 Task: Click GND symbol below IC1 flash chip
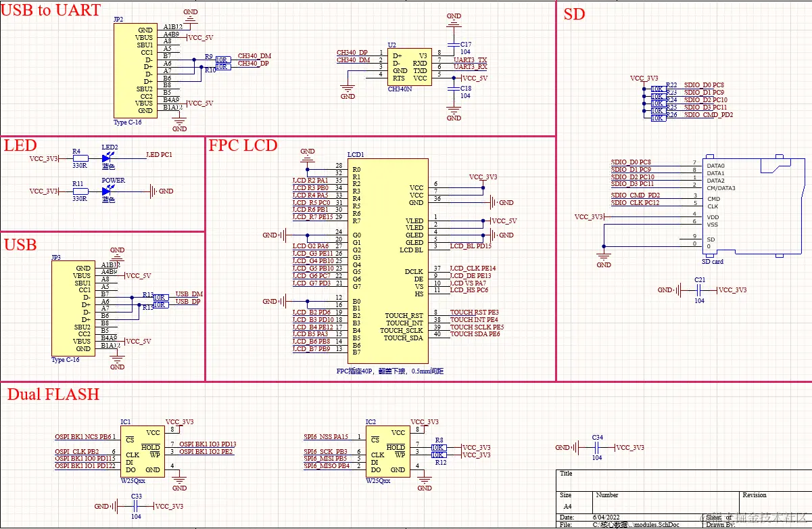tap(179, 482)
